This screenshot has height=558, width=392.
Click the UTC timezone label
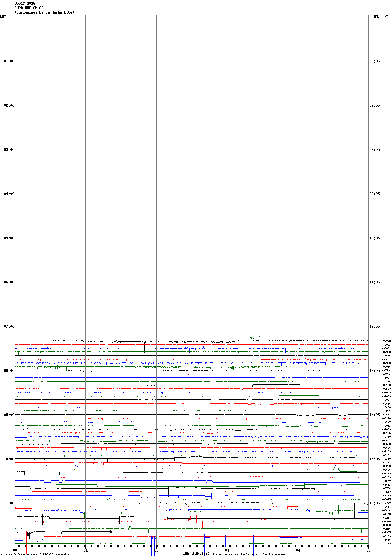click(x=375, y=17)
